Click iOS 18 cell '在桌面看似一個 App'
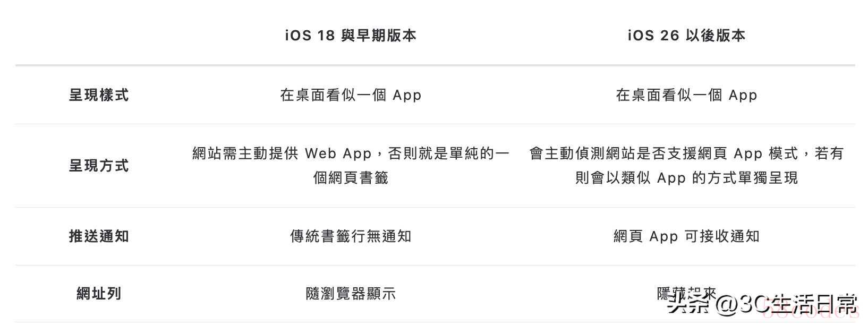The height and width of the screenshot is (325, 868). coord(351,96)
